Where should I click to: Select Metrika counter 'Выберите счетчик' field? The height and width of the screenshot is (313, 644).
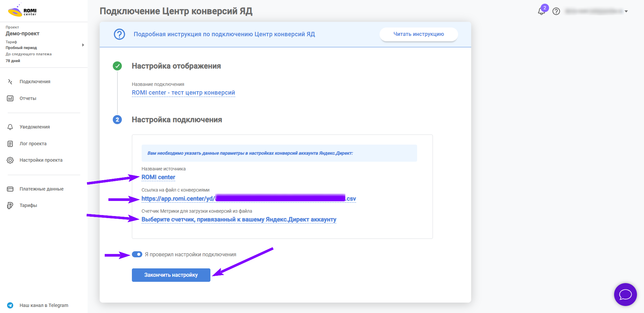[x=239, y=219]
